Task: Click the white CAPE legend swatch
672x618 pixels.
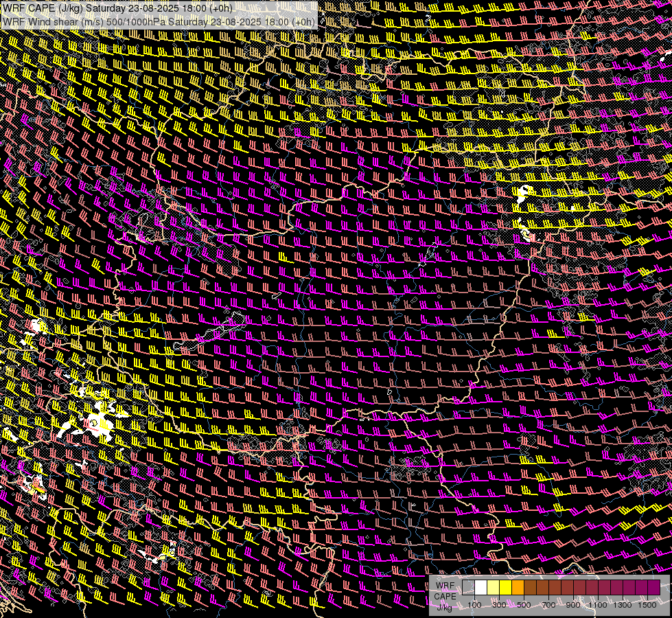Action: [481, 588]
